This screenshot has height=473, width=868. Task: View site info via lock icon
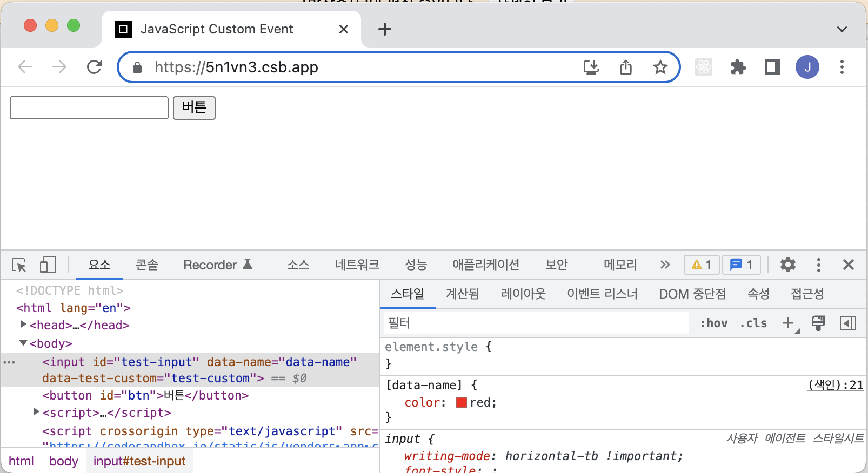click(x=137, y=67)
